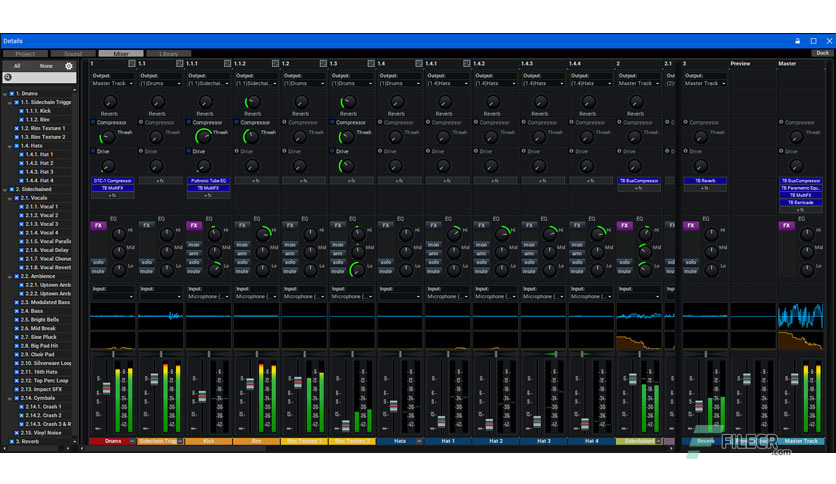836x484 pixels.
Task: Click the FX button on Reverb strip 3
Action: [x=690, y=225]
